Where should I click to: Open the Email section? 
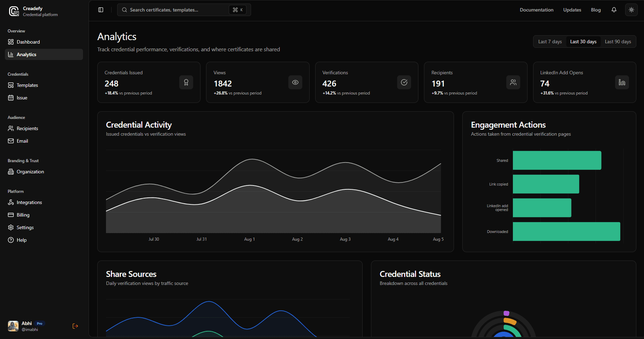pyautogui.click(x=44, y=141)
